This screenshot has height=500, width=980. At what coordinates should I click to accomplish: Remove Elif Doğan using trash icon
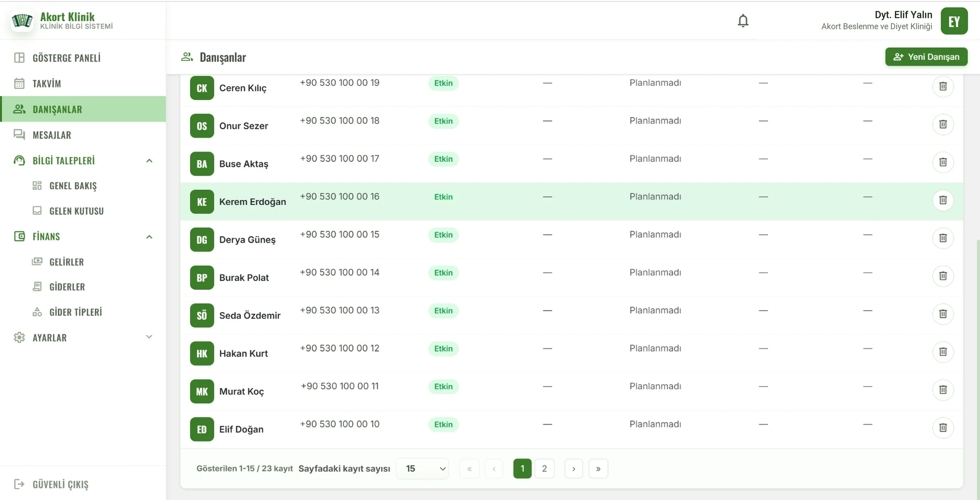(943, 427)
